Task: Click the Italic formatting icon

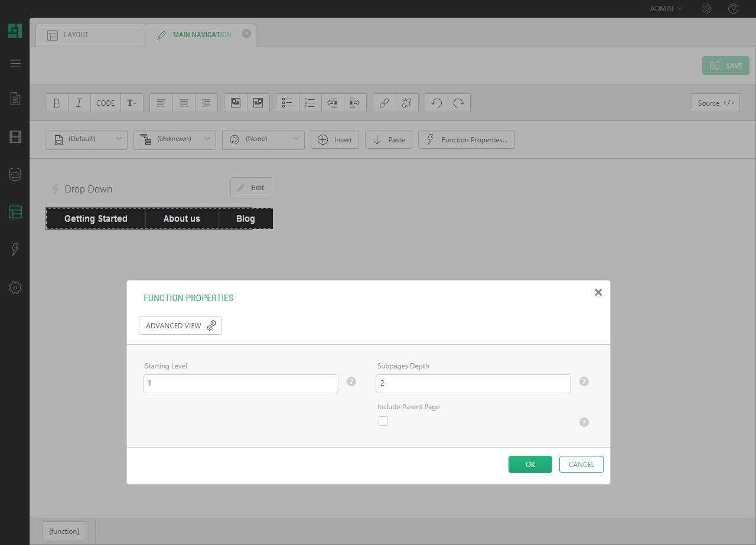Action: click(79, 103)
